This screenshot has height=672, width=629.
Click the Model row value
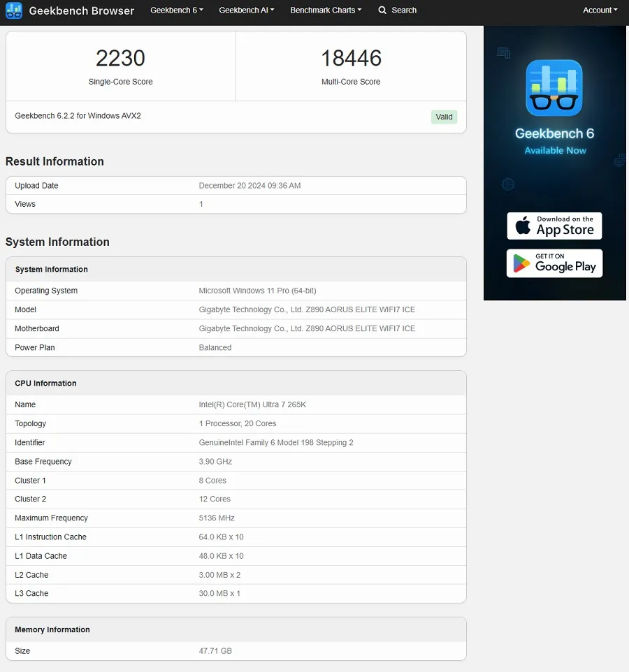click(307, 309)
